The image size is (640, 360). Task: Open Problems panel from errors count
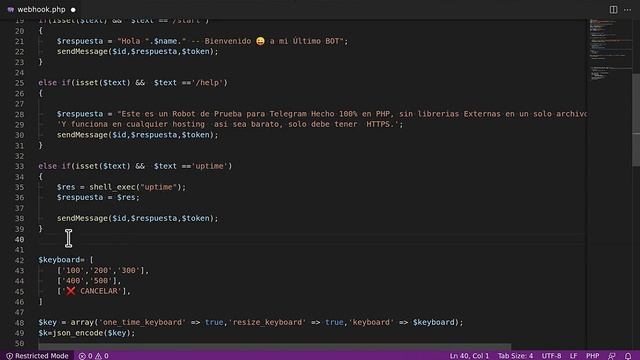coord(85,356)
